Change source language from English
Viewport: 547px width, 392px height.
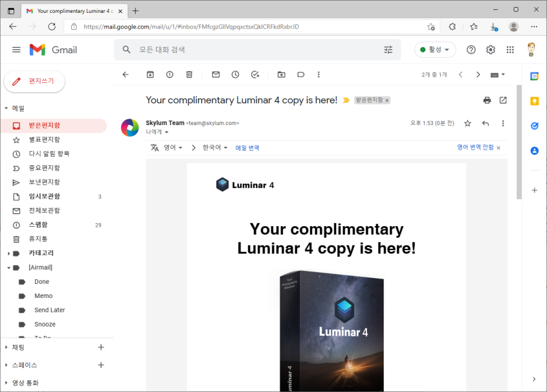click(173, 148)
